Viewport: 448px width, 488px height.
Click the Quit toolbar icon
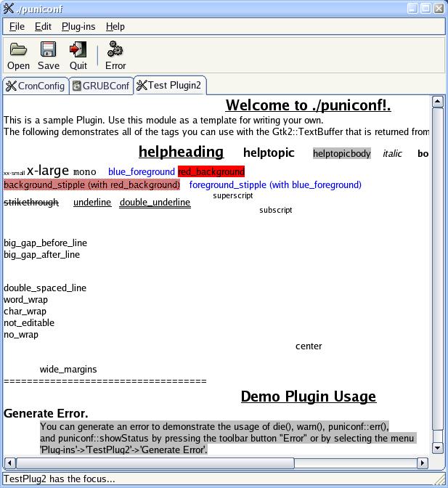click(x=78, y=49)
